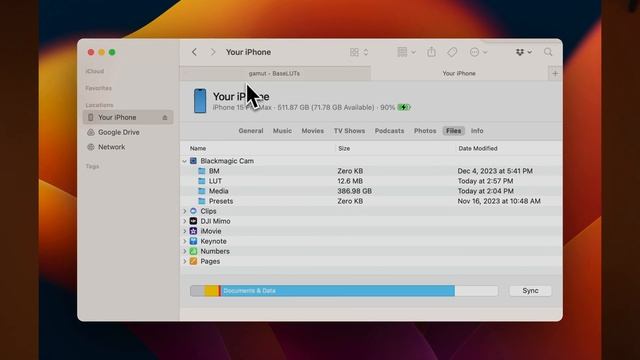Click the iPhone device icon
This screenshot has width=640, height=360.
coord(200,100)
